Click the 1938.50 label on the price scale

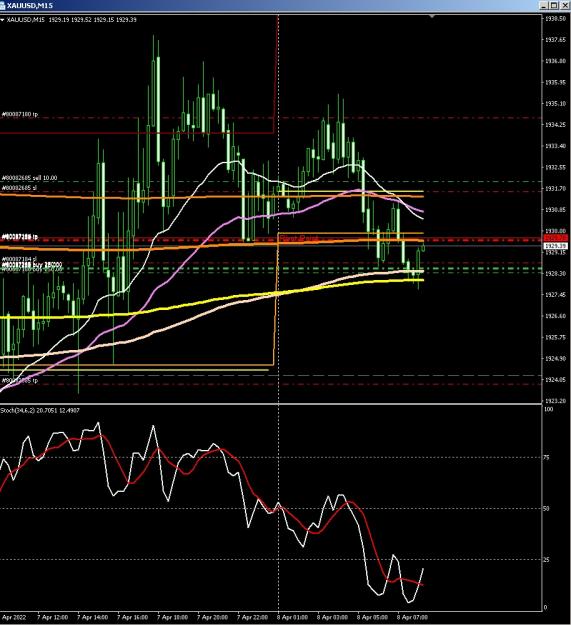point(555,18)
